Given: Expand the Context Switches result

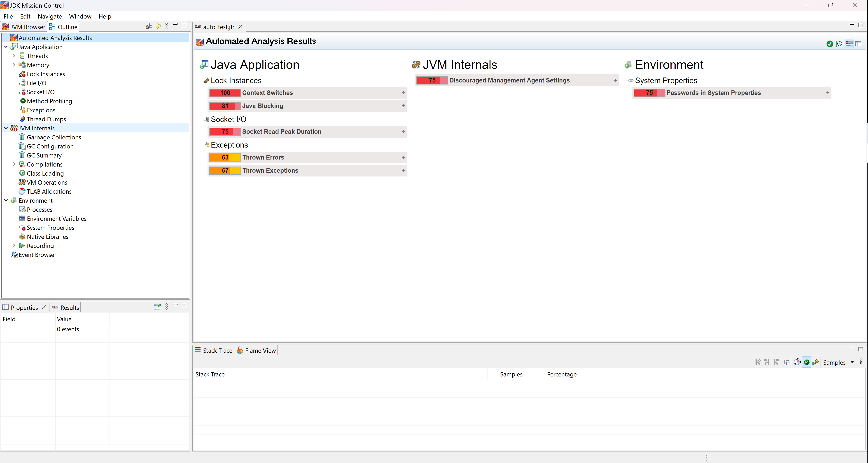Looking at the screenshot, I should coord(403,93).
